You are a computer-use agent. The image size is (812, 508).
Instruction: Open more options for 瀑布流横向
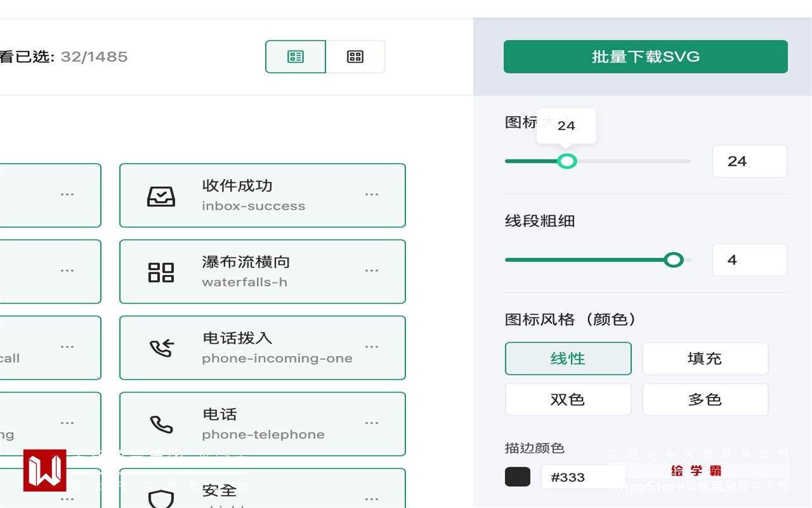coord(372,271)
